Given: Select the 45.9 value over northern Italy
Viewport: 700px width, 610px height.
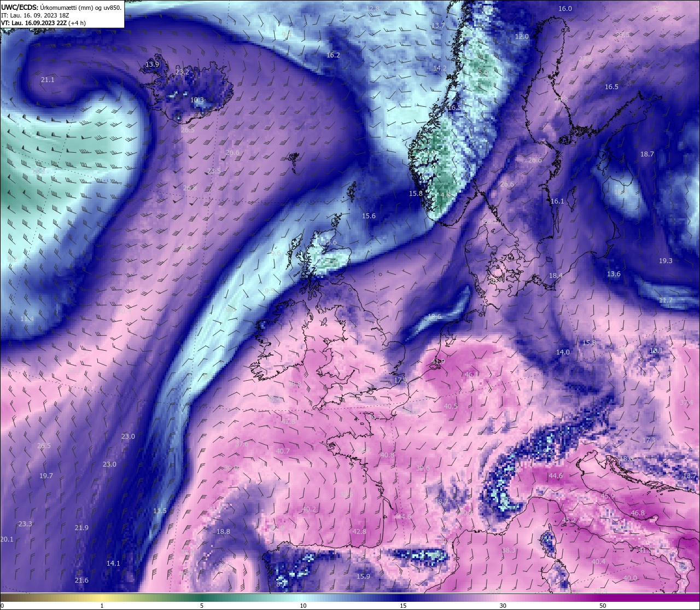Looking at the screenshot, I should coord(608,496).
